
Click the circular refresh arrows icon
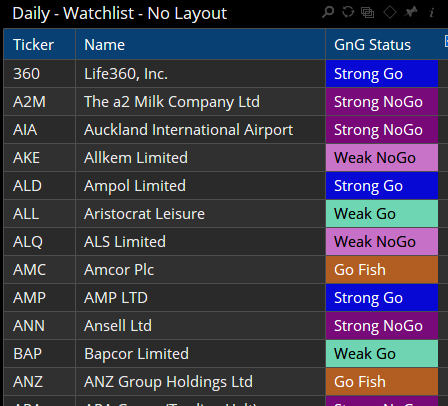tap(348, 12)
